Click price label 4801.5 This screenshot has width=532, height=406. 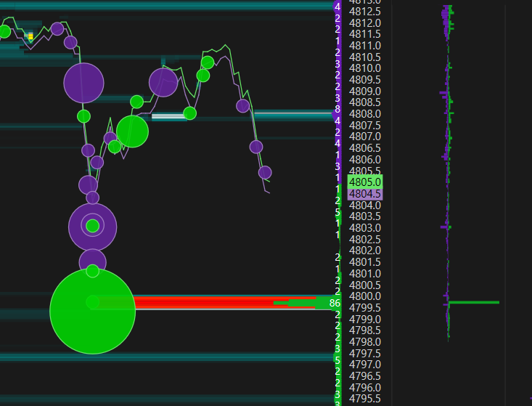point(365,262)
